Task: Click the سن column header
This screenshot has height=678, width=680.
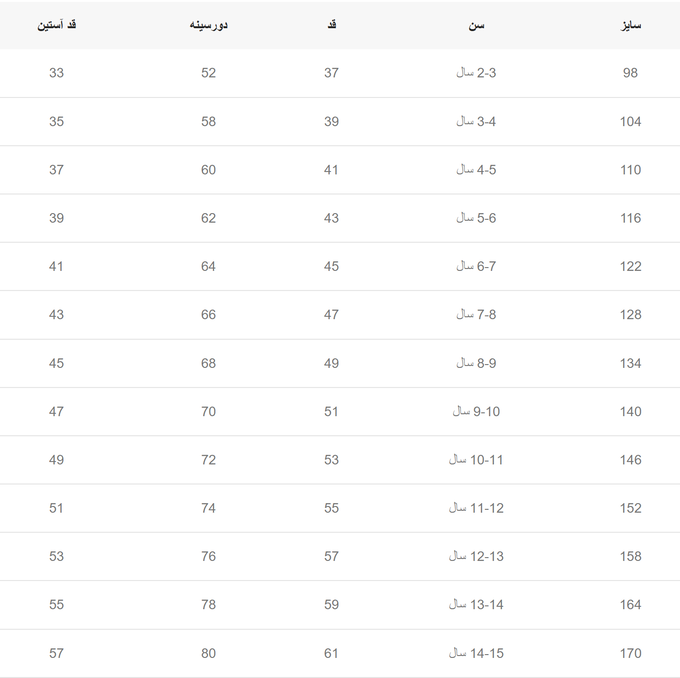Action: [476, 26]
